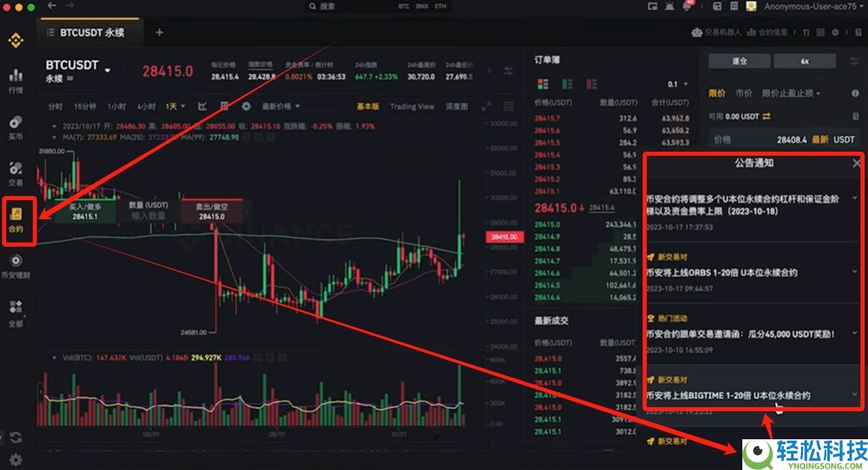
Task: Click the 价格 price input field
Action: click(x=783, y=139)
